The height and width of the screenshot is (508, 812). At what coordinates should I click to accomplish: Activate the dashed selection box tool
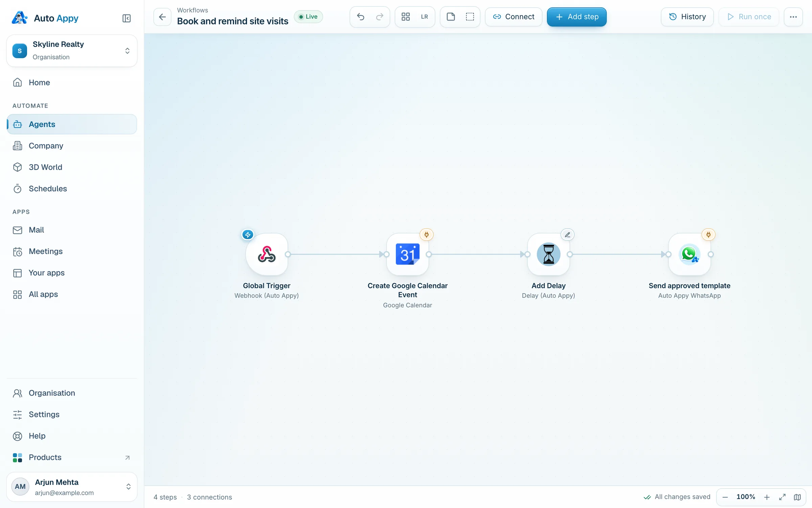pyautogui.click(x=470, y=17)
